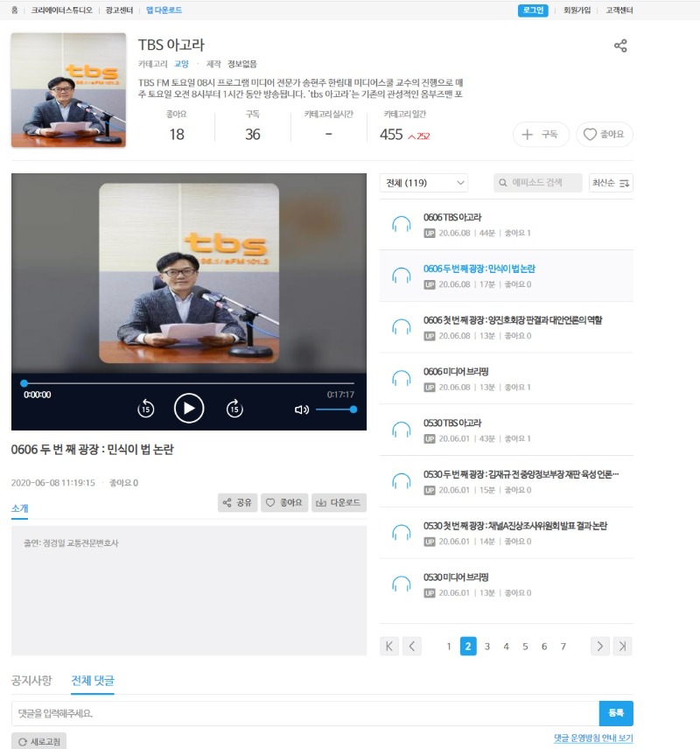Headphone icon for 0530 두 번째 광장 김재규 episode

[x=402, y=481]
